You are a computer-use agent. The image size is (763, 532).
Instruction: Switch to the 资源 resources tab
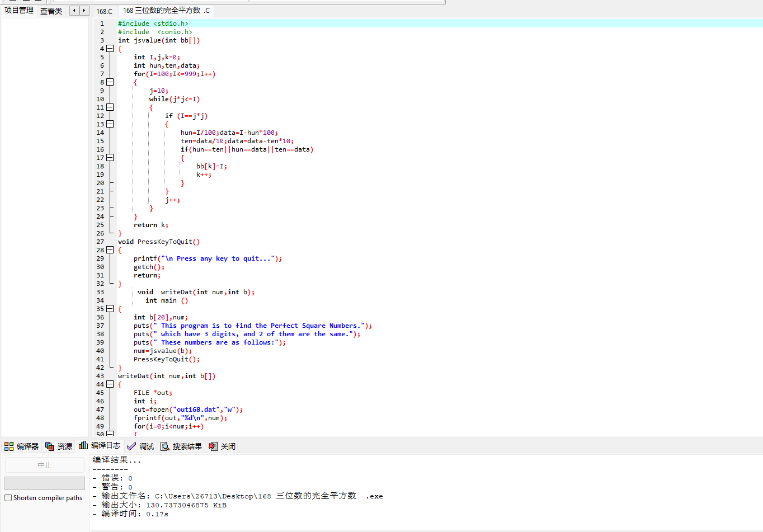click(59, 446)
